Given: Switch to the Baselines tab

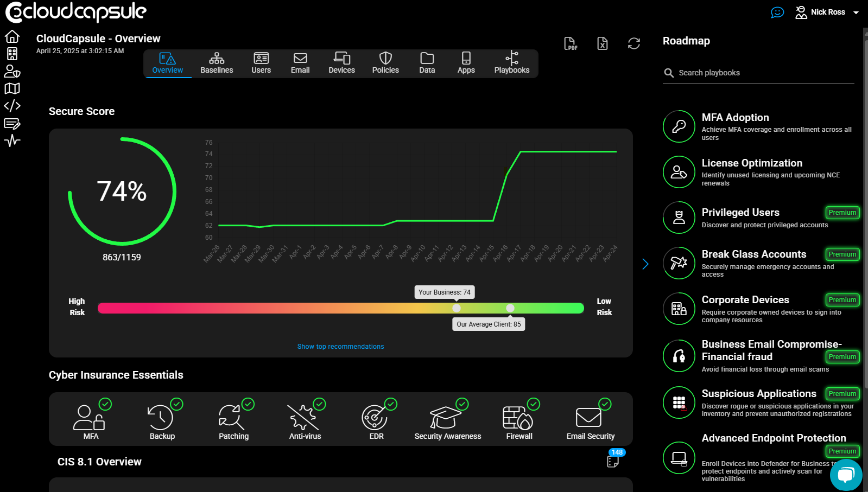Looking at the screenshot, I should pyautogui.click(x=217, y=63).
